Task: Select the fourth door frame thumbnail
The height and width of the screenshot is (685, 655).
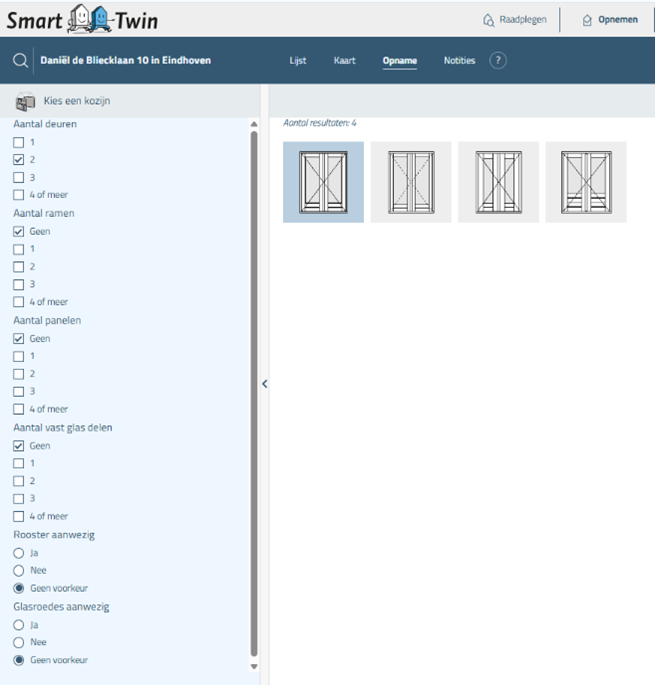Action: click(586, 182)
